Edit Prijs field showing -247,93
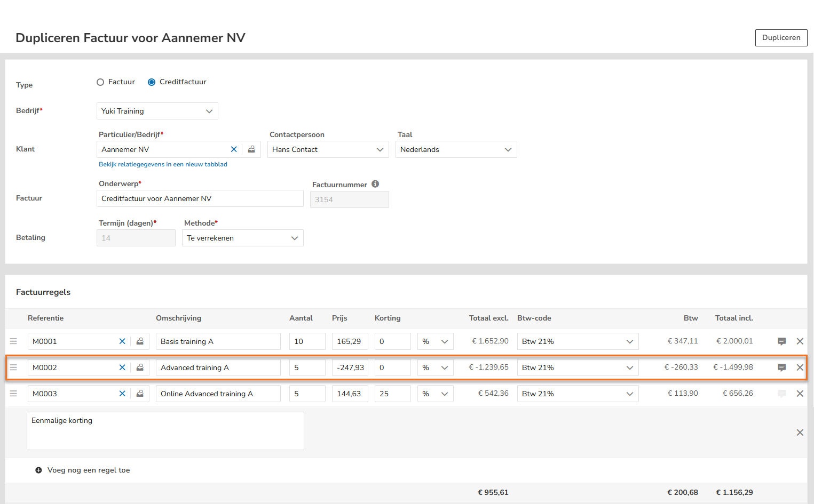The width and height of the screenshot is (814, 504). (350, 367)
